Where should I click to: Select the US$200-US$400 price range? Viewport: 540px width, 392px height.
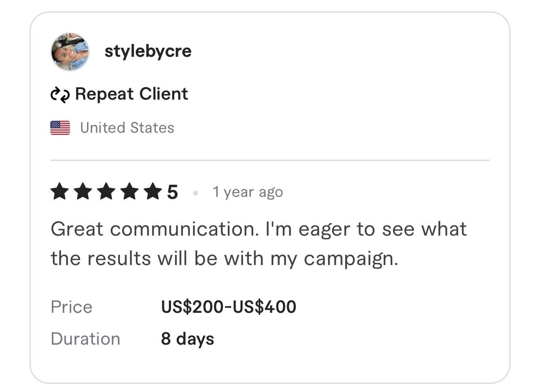pyautogui.click(x=228, y=307)
